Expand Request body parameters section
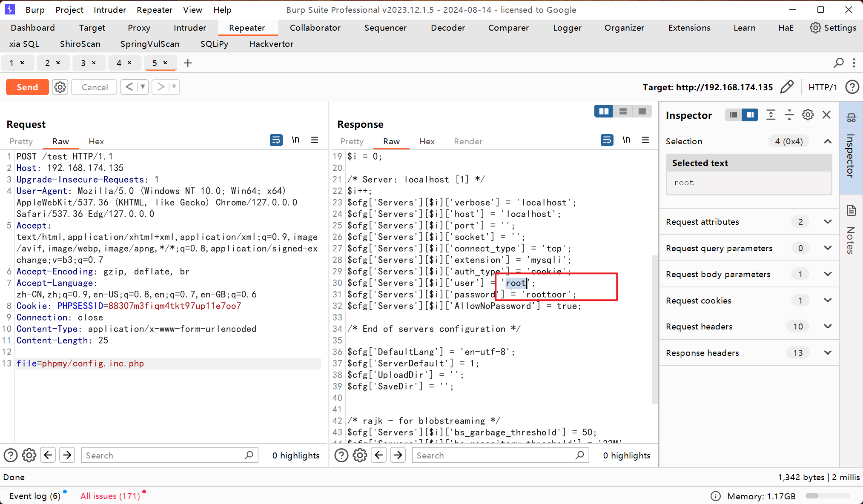The width and height of the screenshot is (863, 504). pos(828,274)
